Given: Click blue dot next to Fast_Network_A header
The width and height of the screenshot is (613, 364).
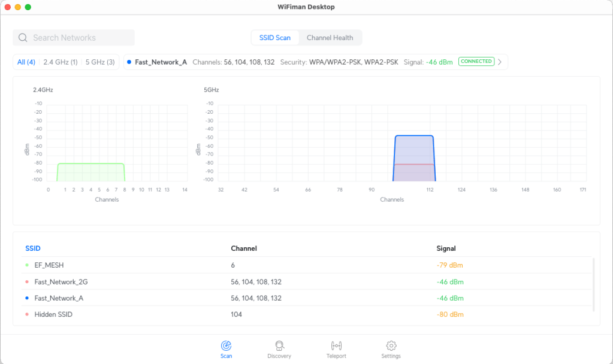Looking at the screenshot, I should [x=129, y=62].
